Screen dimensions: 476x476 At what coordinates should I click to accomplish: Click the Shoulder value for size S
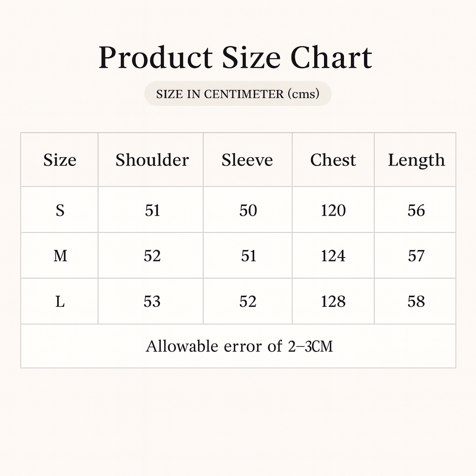pyautogui.click(x=152, y=211)
